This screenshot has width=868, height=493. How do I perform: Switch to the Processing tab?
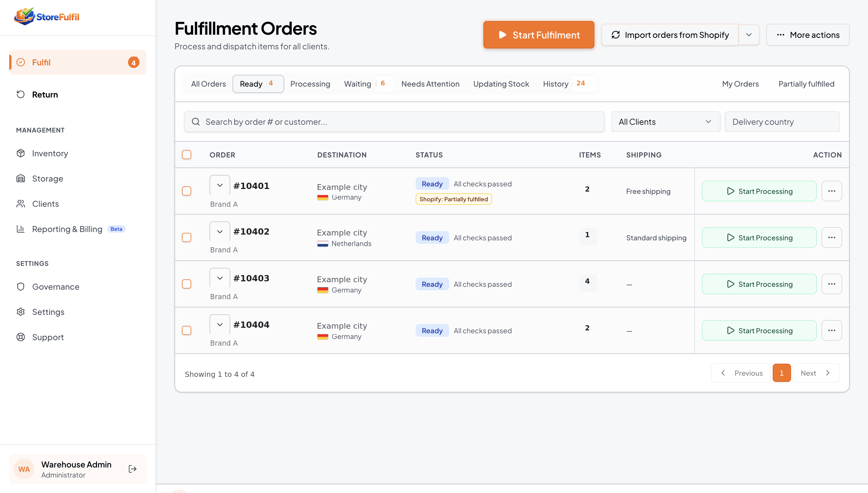tap(310, 84)
